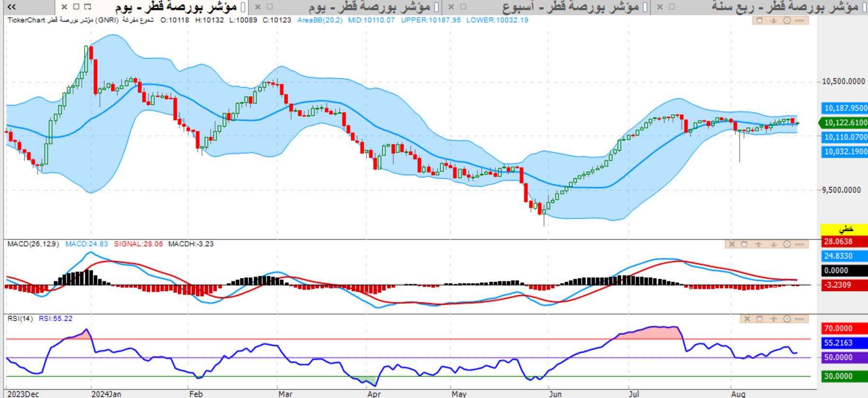This screenshot has width=868, height=398.
Task: Click the -3.2309 histogram value tag
Action: pyautogui.click(x=845, y=285)
